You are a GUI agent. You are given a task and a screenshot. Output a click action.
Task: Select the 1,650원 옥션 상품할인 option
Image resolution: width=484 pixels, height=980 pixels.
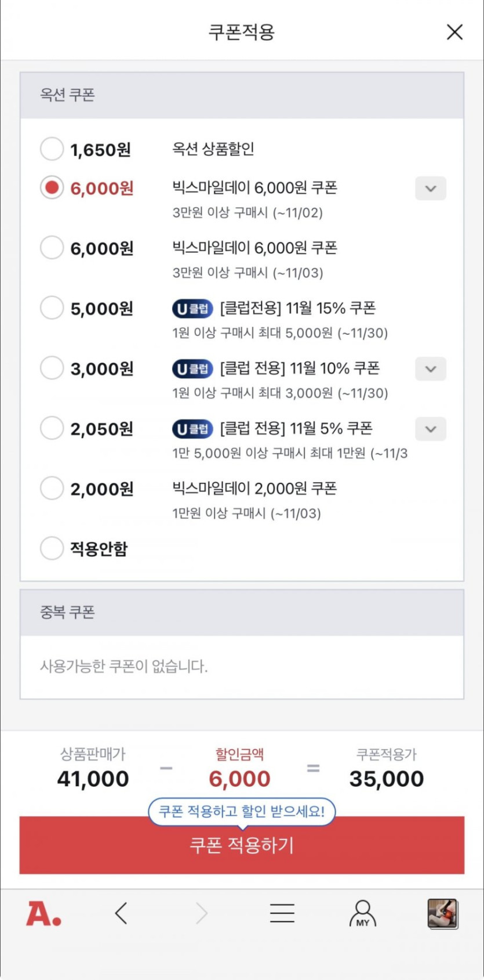[52, 149]
